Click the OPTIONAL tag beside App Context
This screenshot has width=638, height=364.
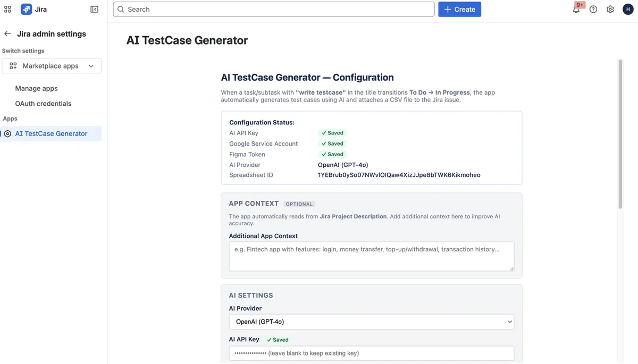point(299,204)
